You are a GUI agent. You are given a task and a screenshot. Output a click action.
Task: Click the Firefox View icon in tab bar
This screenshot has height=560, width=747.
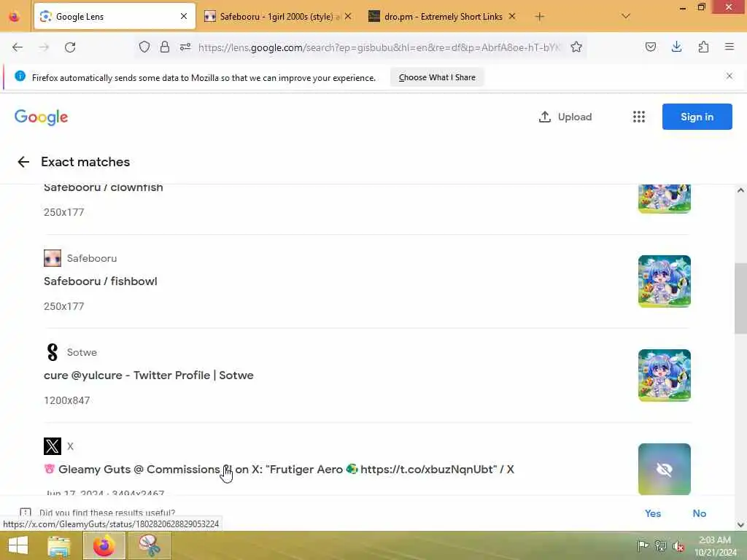(x=15, y=17)
